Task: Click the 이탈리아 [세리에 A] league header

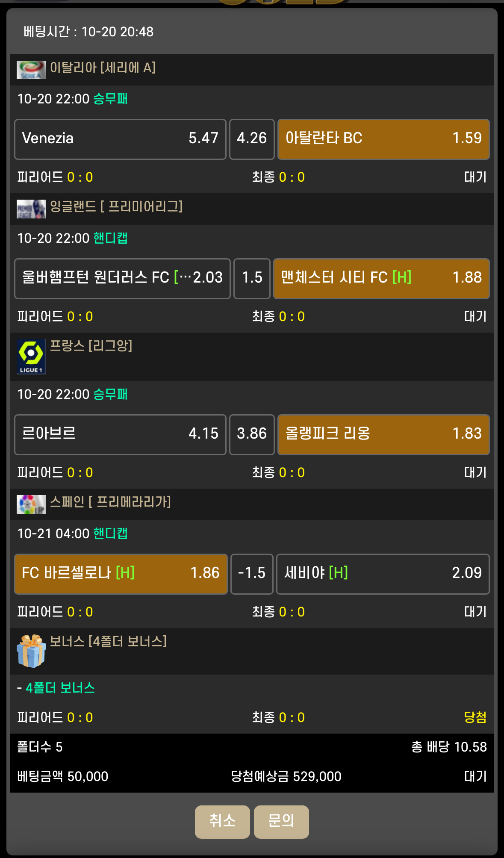Action: [103, 68]
